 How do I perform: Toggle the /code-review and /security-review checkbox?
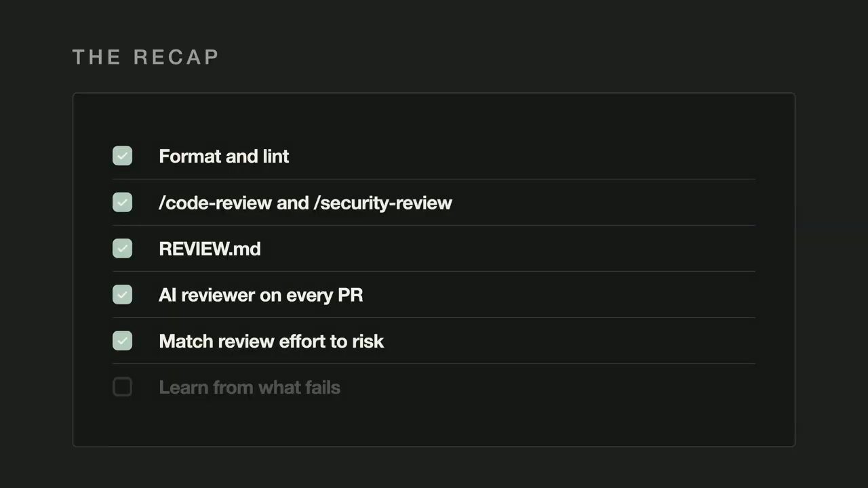point(122,202)
